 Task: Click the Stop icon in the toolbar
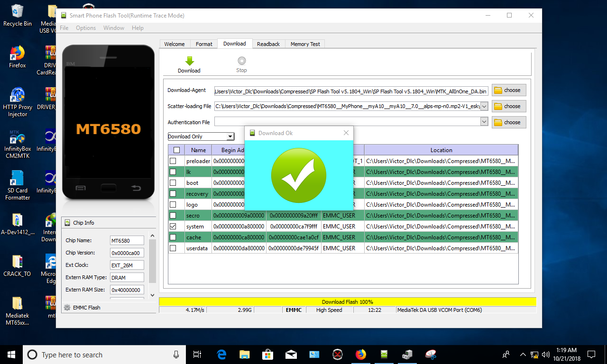point(241,61)
